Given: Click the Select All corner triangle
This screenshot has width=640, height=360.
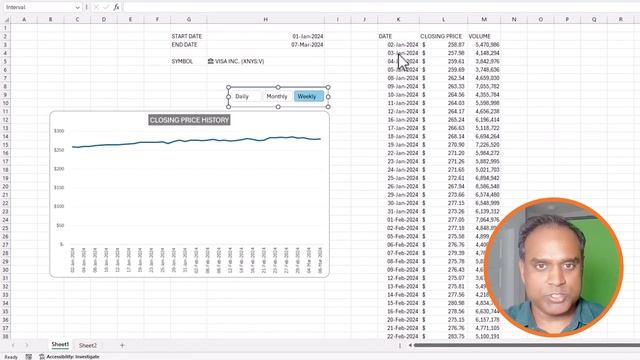Looking at the screenshot, I should pyautogui.click(x=6, y=20).
